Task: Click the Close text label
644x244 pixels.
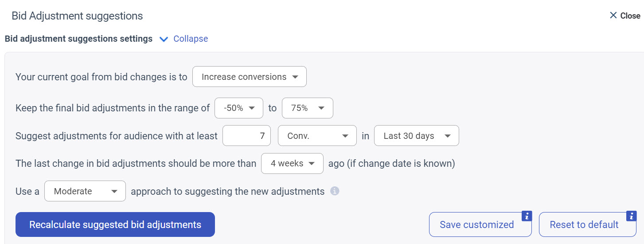Action: [630, 16]
